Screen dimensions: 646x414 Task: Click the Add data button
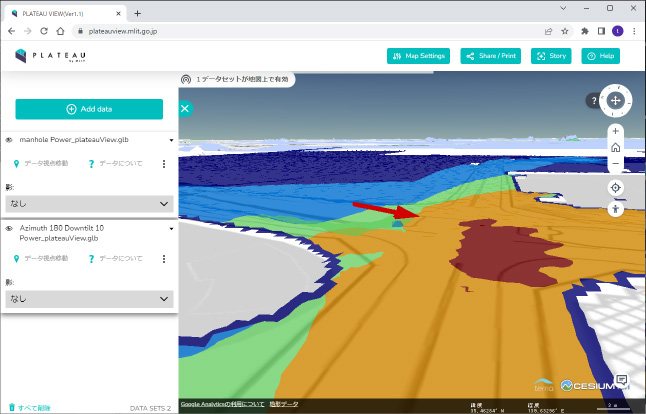pos(89,109)
